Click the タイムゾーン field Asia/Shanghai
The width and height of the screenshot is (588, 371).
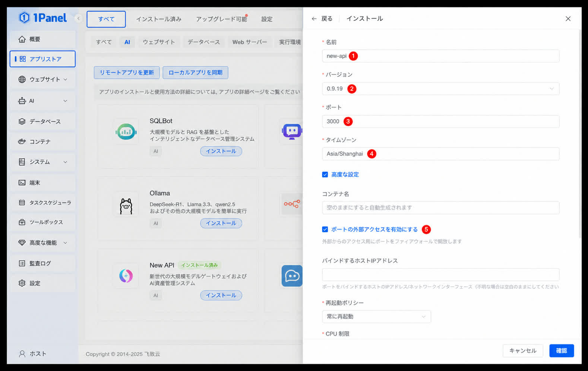(x=440, y=154)
